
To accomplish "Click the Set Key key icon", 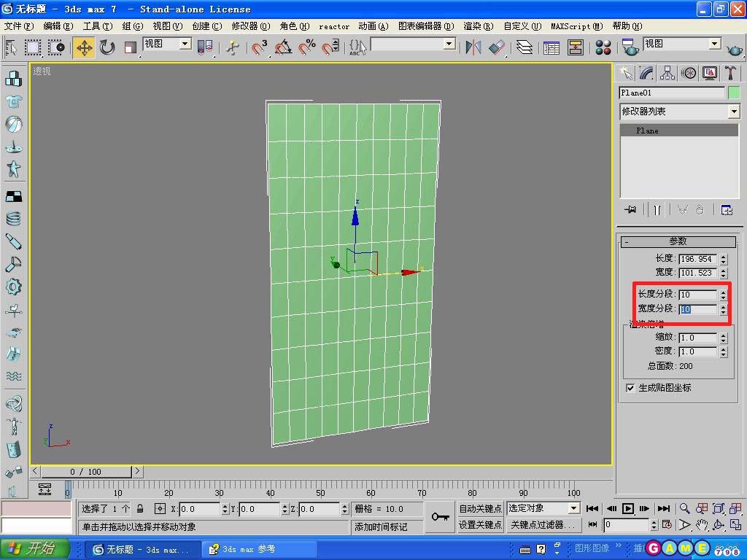I will pos(440,516).
